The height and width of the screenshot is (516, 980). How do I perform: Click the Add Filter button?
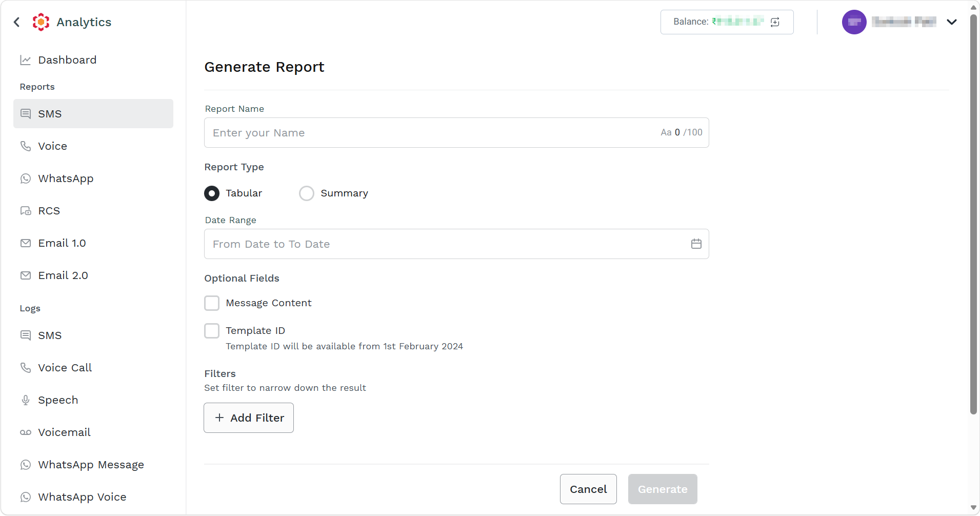249,418
